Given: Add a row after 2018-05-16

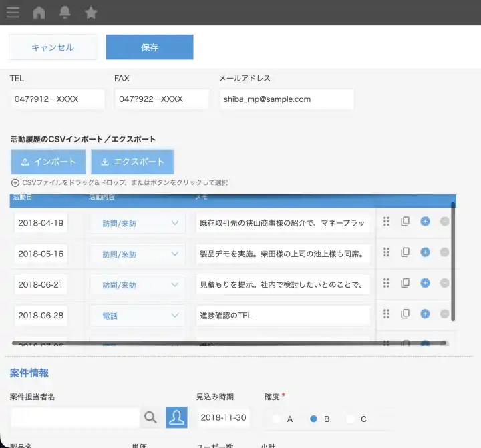Looking at the screenshot, I should (425, 252).
